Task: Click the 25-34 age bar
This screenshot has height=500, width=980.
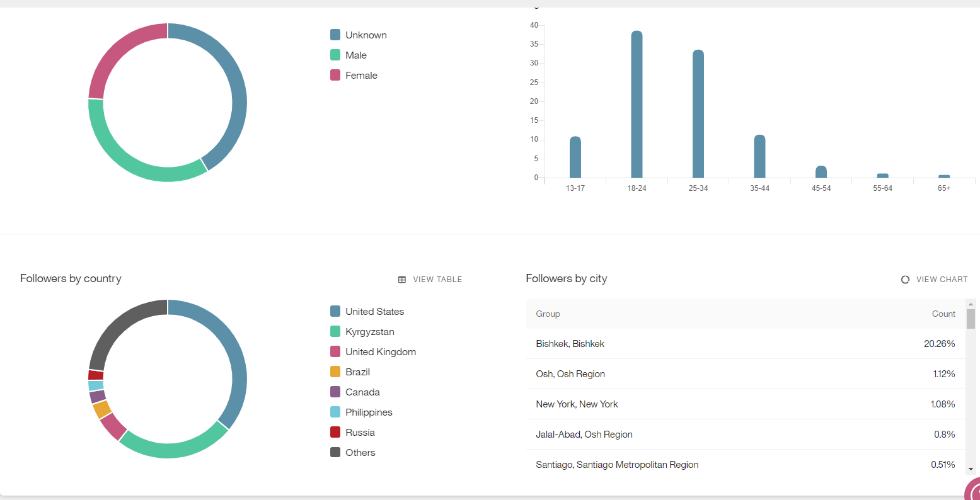Action: point(698,114)
